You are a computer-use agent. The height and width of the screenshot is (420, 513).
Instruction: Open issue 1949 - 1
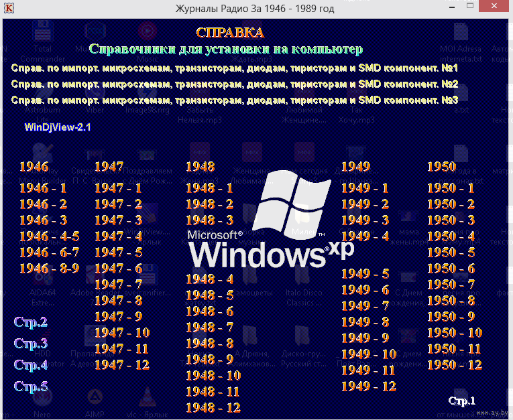tap(365, 188)
